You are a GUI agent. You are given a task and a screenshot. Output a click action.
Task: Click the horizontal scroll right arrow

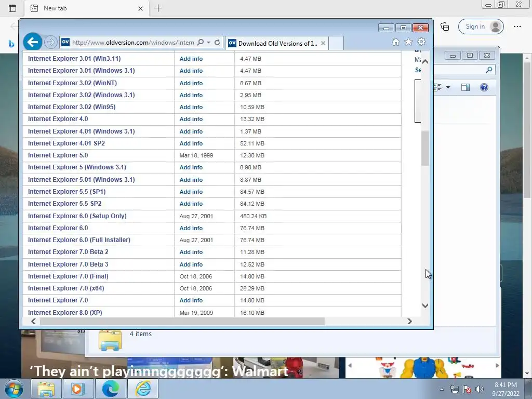click(409, 321)
